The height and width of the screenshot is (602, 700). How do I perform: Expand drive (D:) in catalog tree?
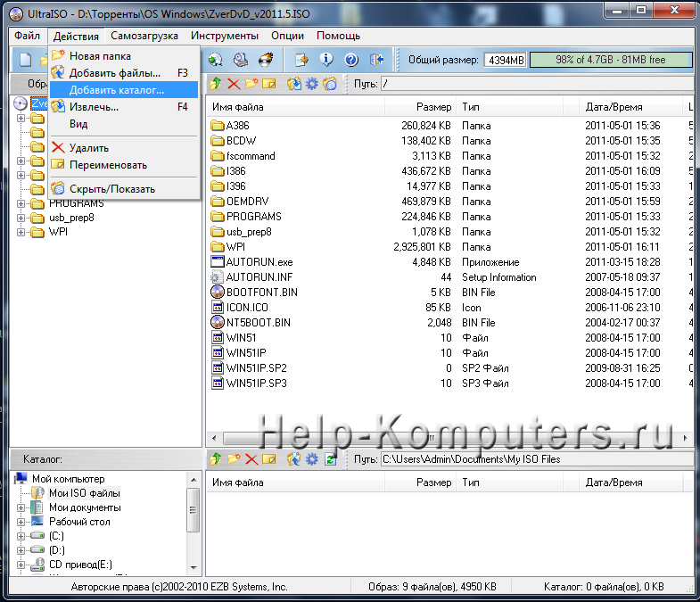(21, 550)
